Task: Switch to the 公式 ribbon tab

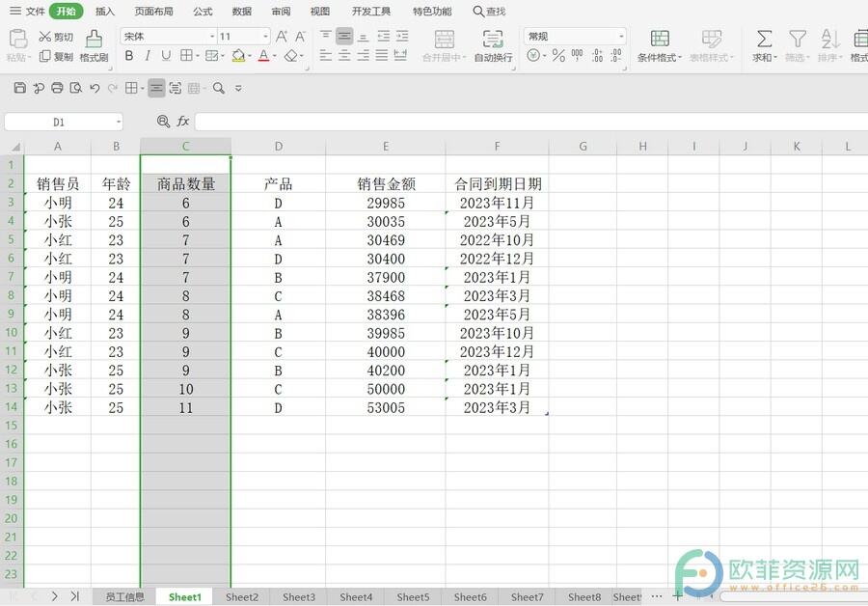Action: point(203,11)
